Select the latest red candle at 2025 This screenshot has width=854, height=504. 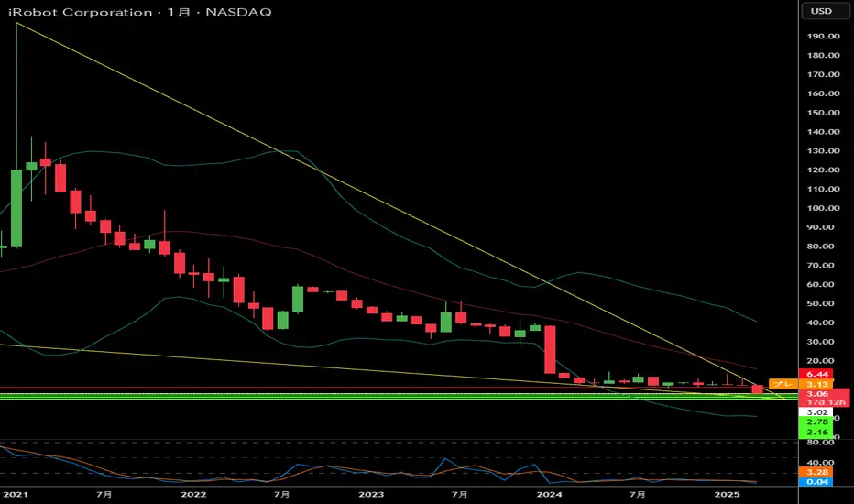pos(757,389)
